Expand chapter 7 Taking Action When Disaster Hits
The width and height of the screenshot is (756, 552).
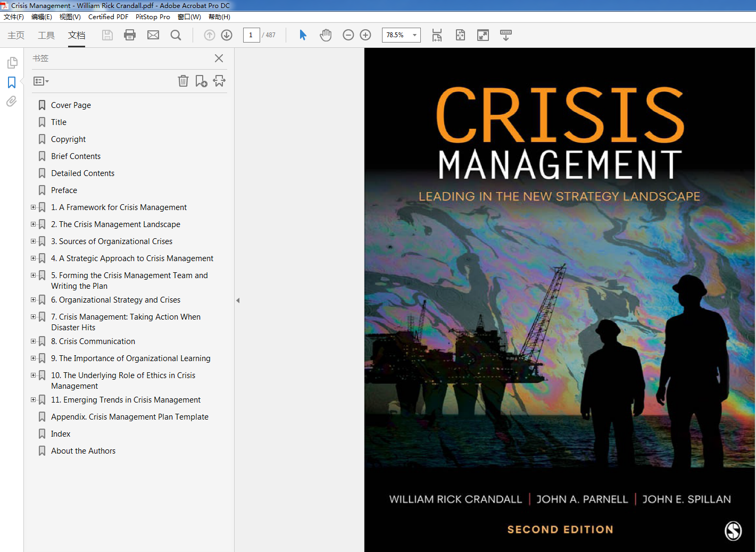(33, 317)
